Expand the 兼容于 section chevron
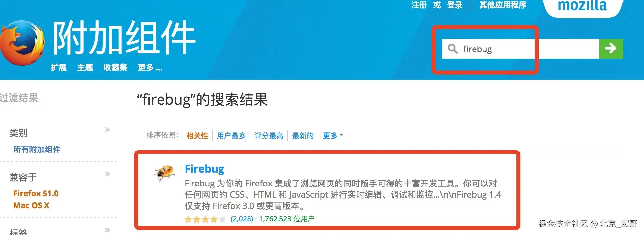Image resolution: width=644 pixels, height=235 pixels. coord(107,174)
